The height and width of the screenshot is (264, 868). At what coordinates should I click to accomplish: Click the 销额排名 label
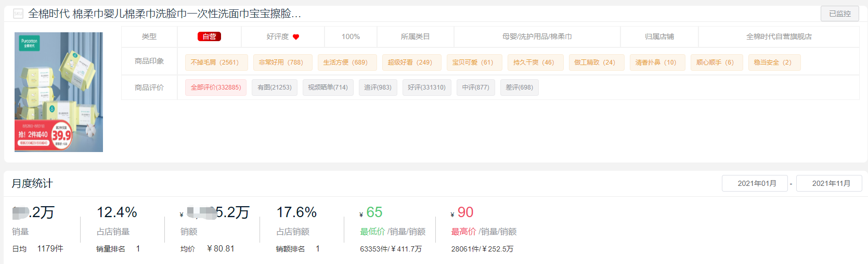[x=290, y=249]
